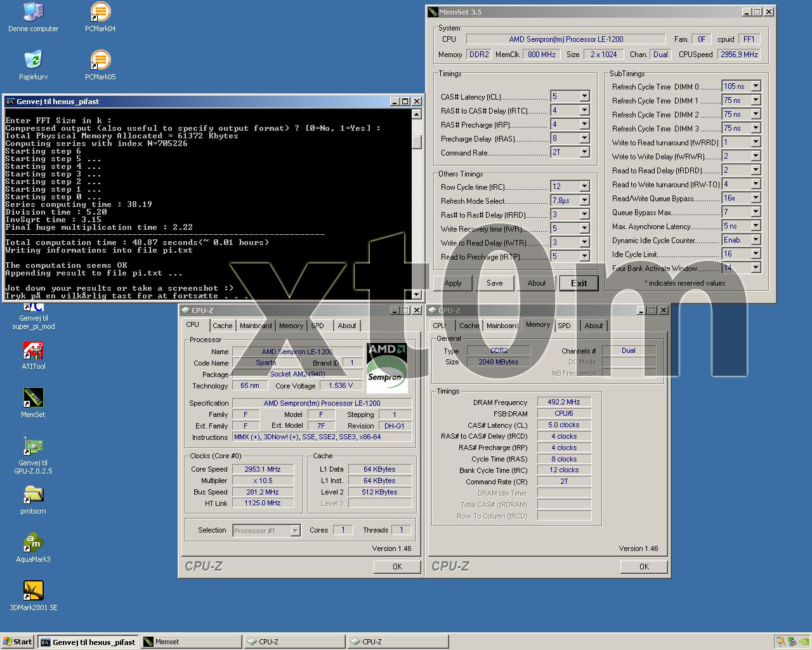Click the About button in MemSet
The image size is (812, 650).
click(x=537, y=283)
